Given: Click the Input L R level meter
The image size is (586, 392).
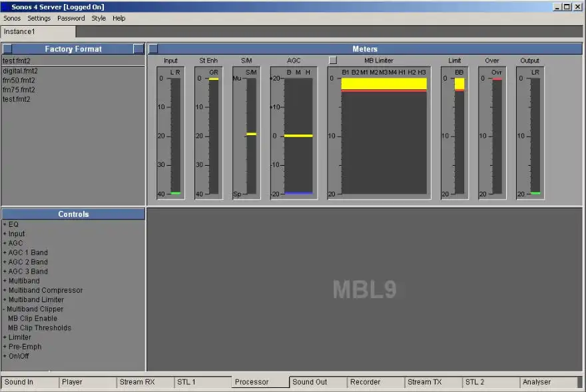Looking at the screenshot, I should tap(170, 133).
